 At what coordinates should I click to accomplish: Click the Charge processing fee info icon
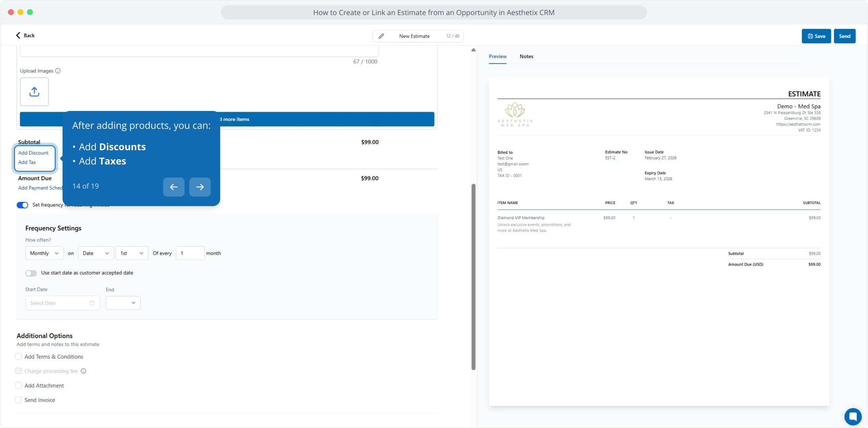coord(84,371)
